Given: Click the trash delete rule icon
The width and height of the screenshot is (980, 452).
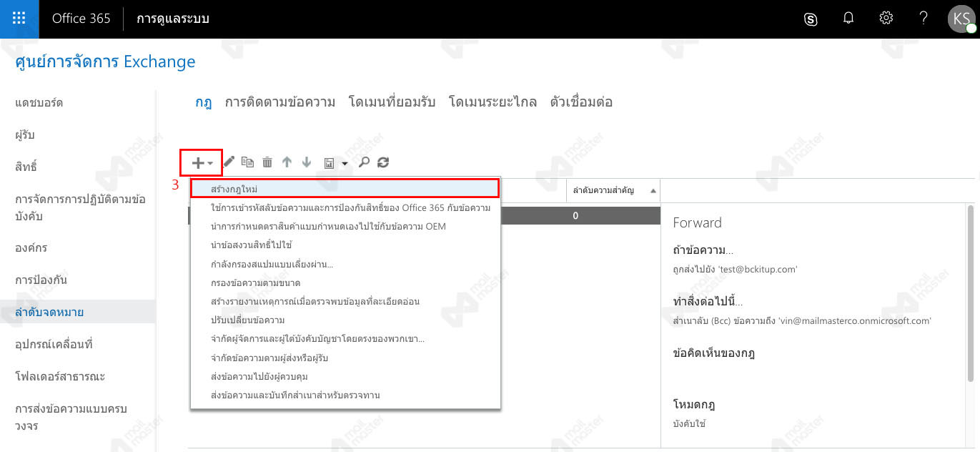Looking at the screenshot, I should tap(267, 162).
